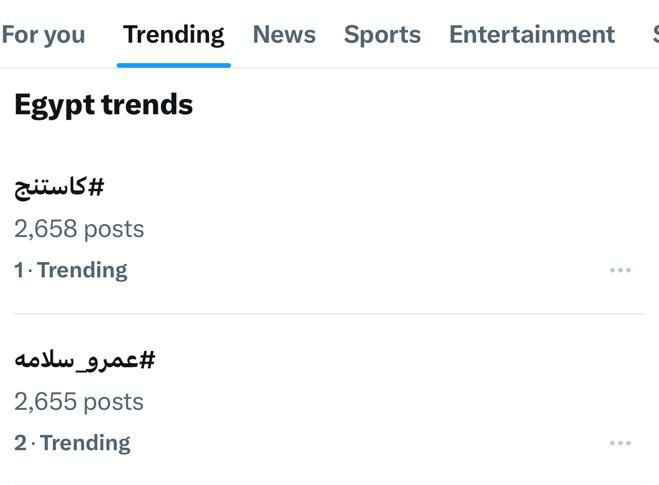Switch to the For you tab
659x485 pixels.
pyautogui.click(x=43, y=35)
